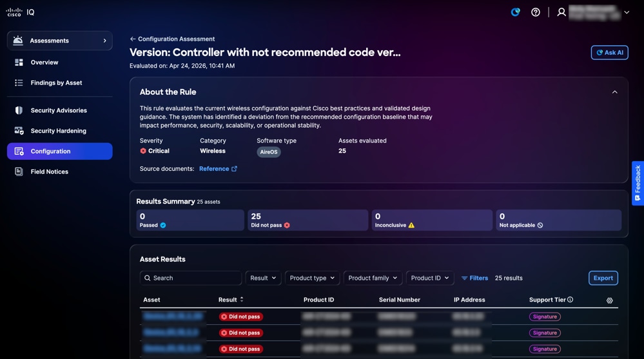Select the Inconclusive results card

(432, 220)
